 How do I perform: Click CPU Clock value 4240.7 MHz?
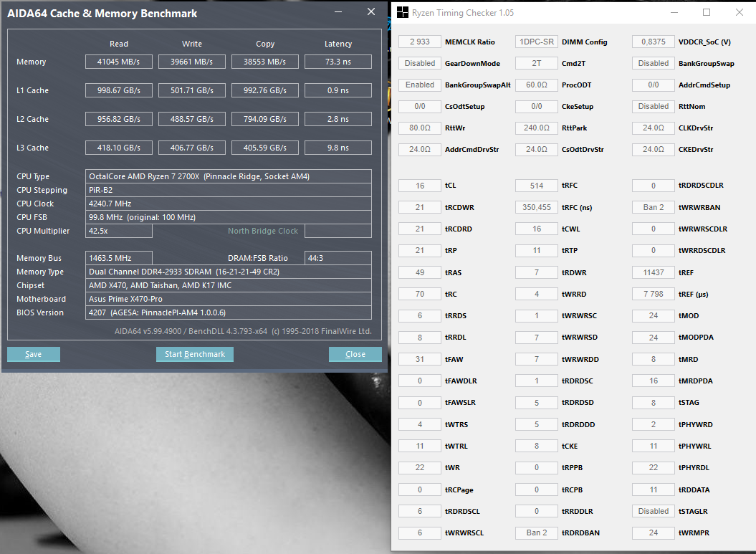pos(229,204)
